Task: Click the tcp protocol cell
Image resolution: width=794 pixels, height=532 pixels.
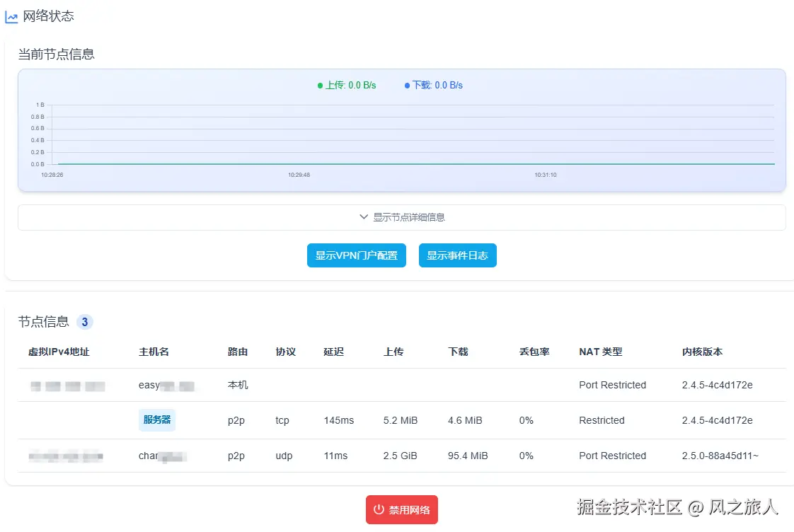Action: pyautogui.click(x=282, y=421)
